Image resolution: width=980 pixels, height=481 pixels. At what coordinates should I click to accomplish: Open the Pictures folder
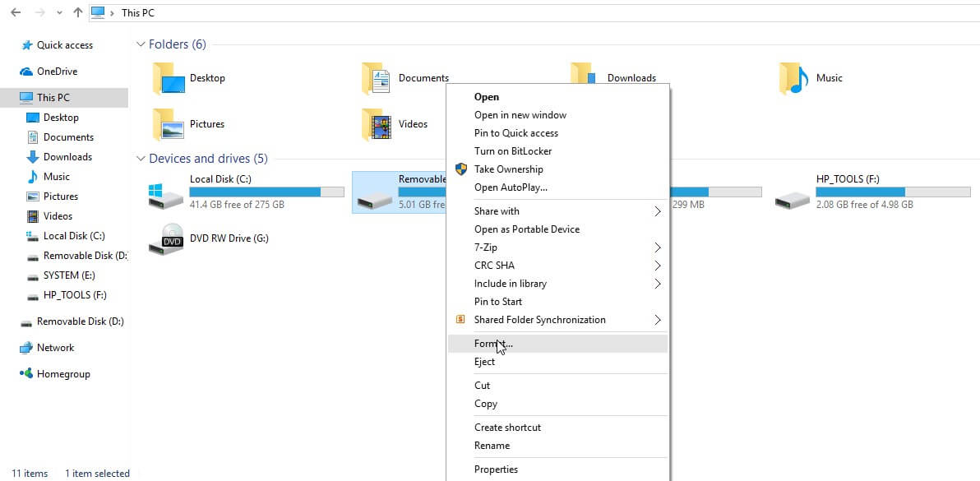(206, 124)
